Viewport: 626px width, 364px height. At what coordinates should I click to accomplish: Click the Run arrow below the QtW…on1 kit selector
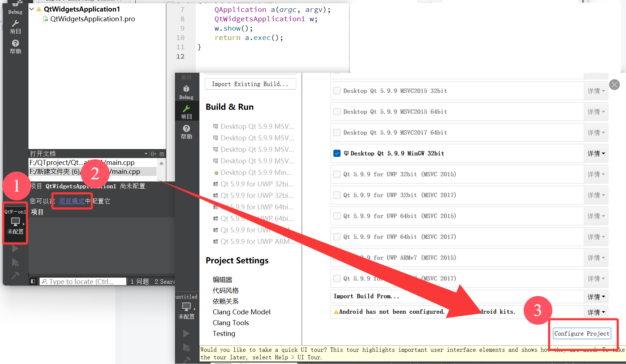15,248
